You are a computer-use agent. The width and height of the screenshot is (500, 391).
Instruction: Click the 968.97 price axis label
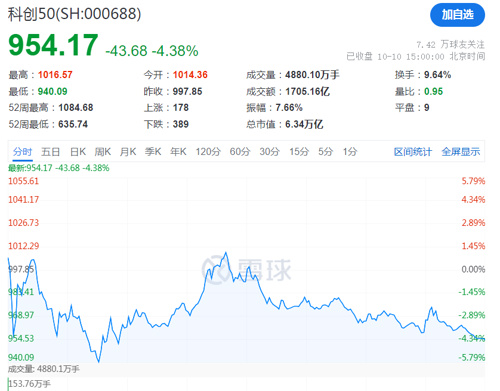point(21,315)
